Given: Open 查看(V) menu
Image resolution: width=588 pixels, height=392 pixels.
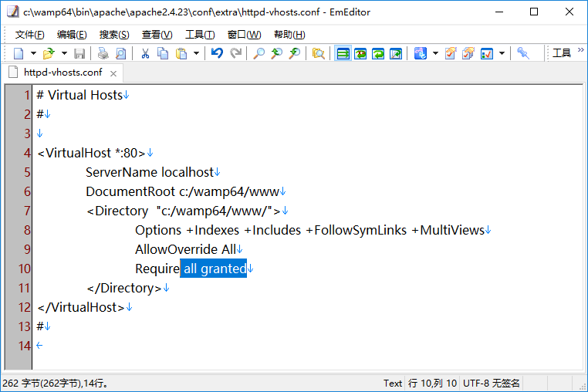Looking at the screenshot, I should (157, 35).
